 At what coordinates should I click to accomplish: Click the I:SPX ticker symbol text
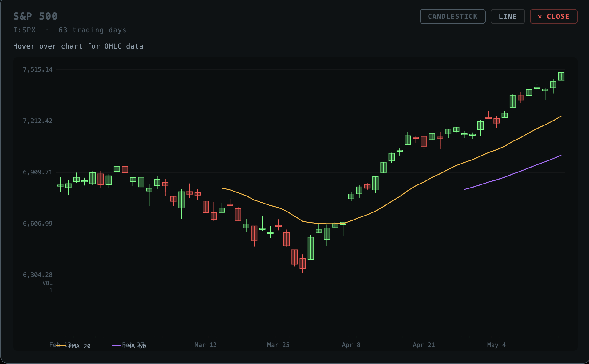[24, 30]
